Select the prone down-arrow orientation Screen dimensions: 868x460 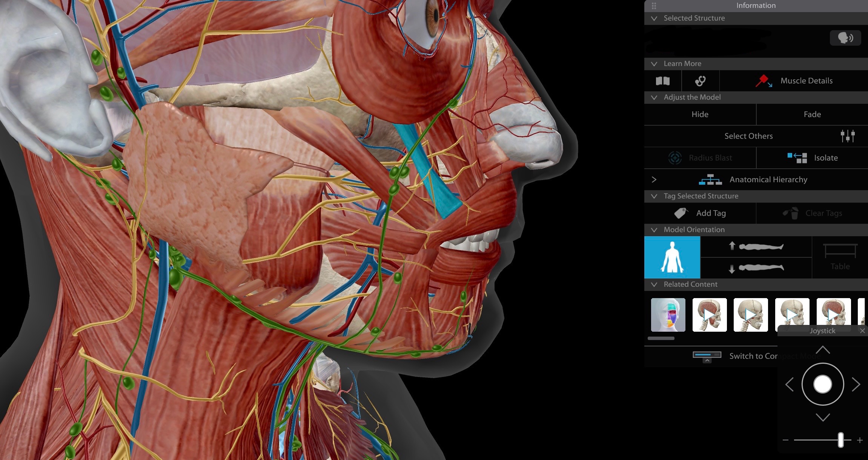(756, 268)
